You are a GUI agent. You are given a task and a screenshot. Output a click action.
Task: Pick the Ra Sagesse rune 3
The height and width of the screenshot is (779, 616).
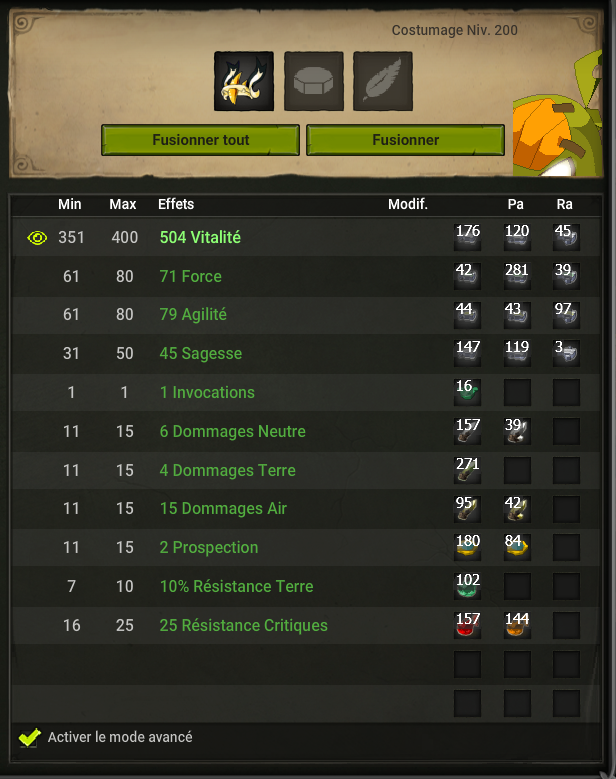[x=566, y=353]
